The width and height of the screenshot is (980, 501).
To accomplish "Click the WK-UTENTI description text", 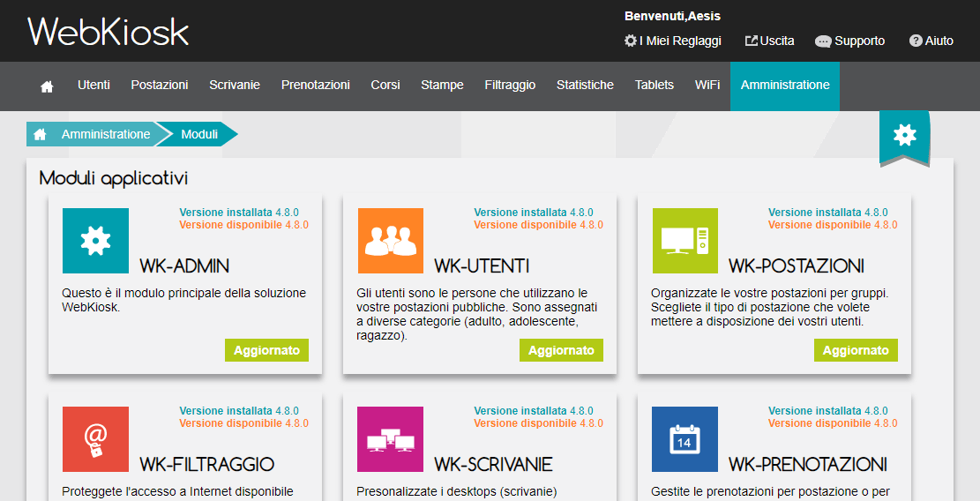I will [x=477, y=314].
